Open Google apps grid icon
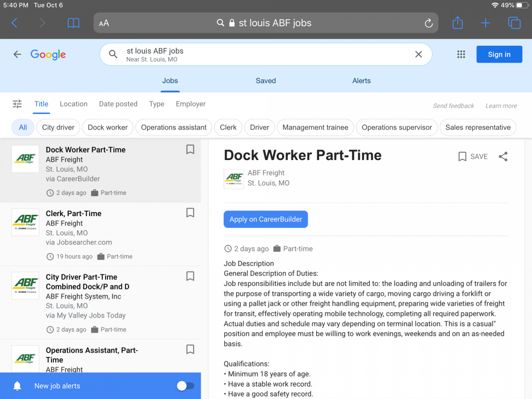 point(461,54)
